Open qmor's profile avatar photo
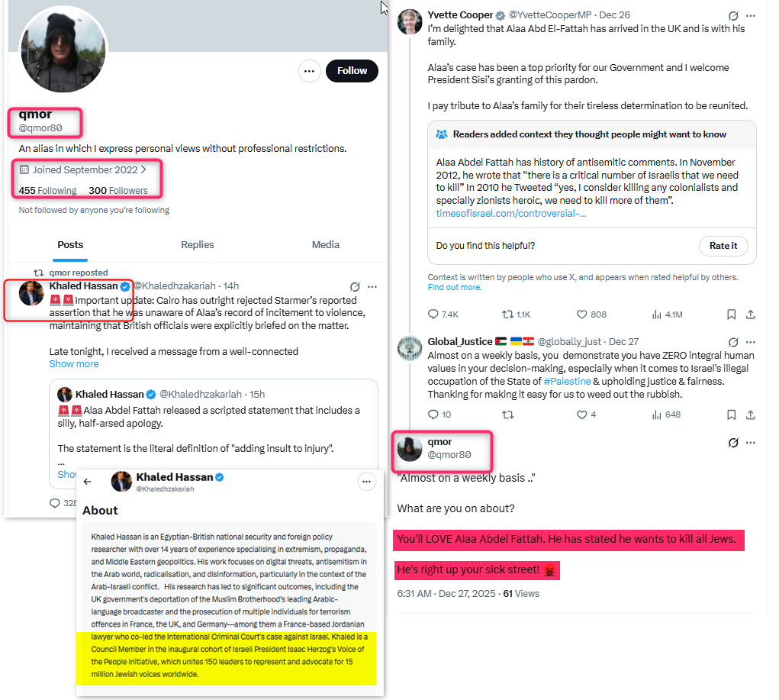 pyautogui.click(x=63, y=49)
